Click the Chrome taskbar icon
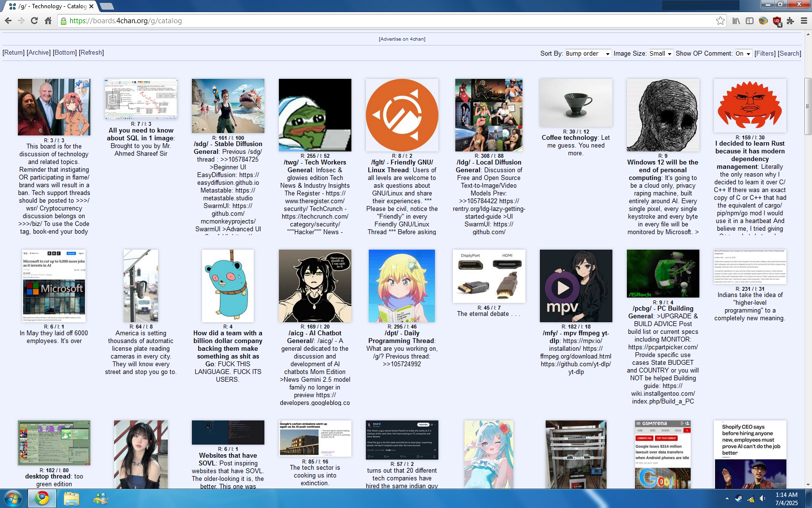 [42, 498]
